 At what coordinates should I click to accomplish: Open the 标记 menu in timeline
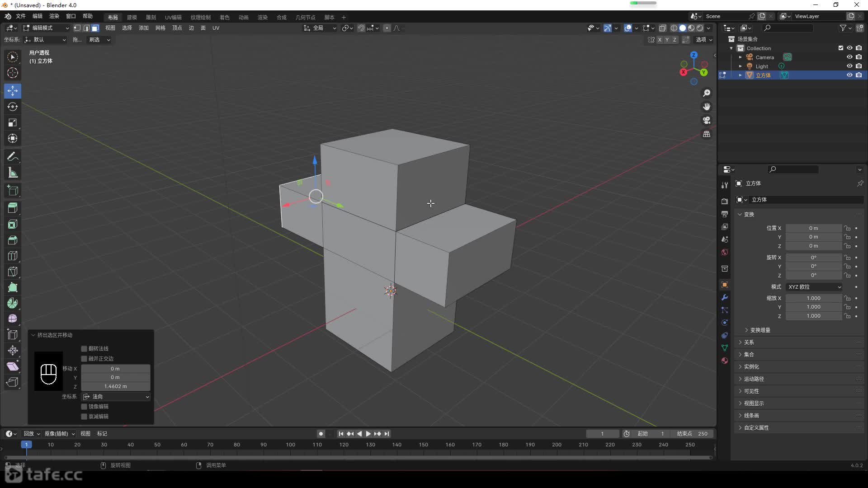coord(102,434)
